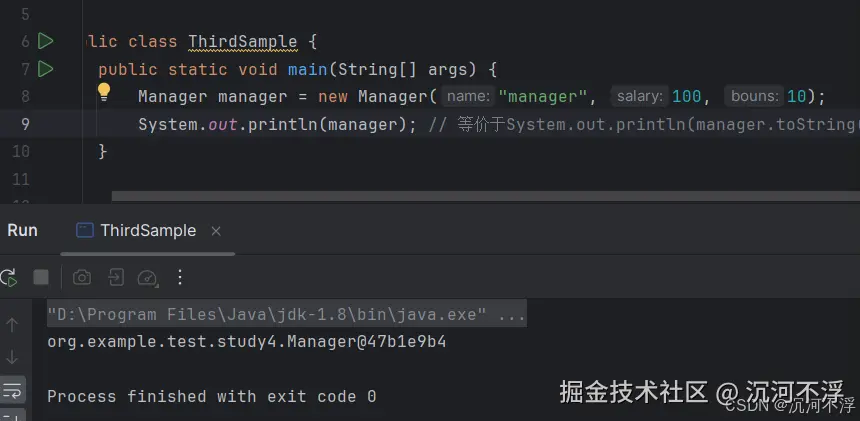Viewport: 860px width, 421px height.
Task: Open the profiler gauge icon
Action: point(148,278)
